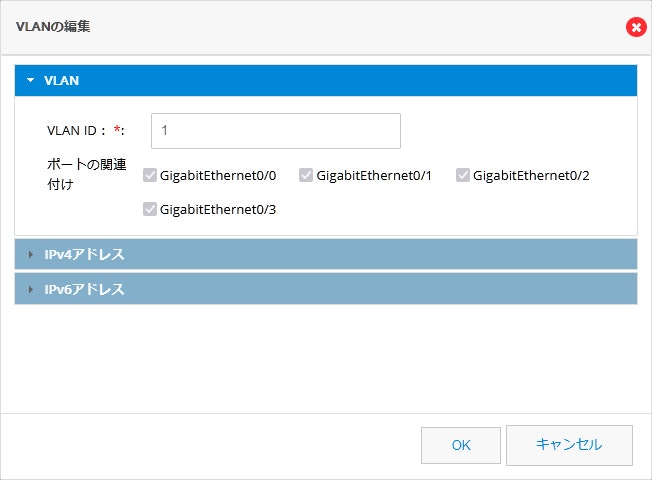
Task: Expand the IPv4アドレス section
Action: pyautogui.click(x=326, y=254)
